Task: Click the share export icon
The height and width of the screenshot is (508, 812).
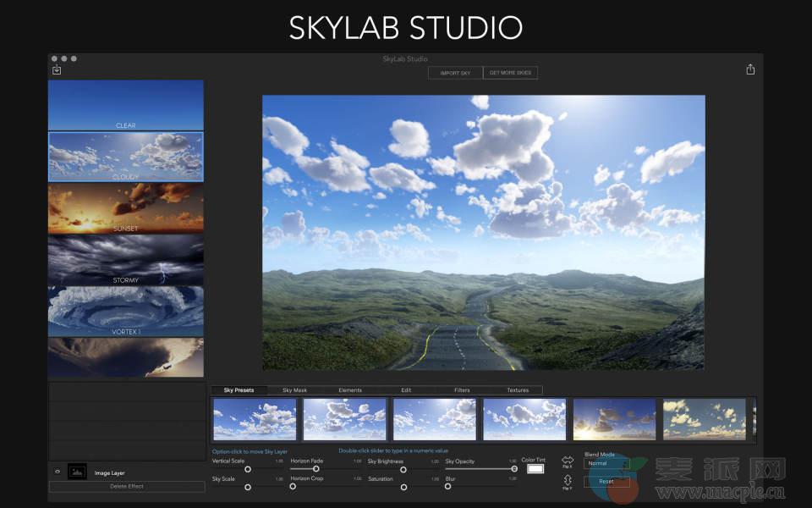Action: coord(750,69)
